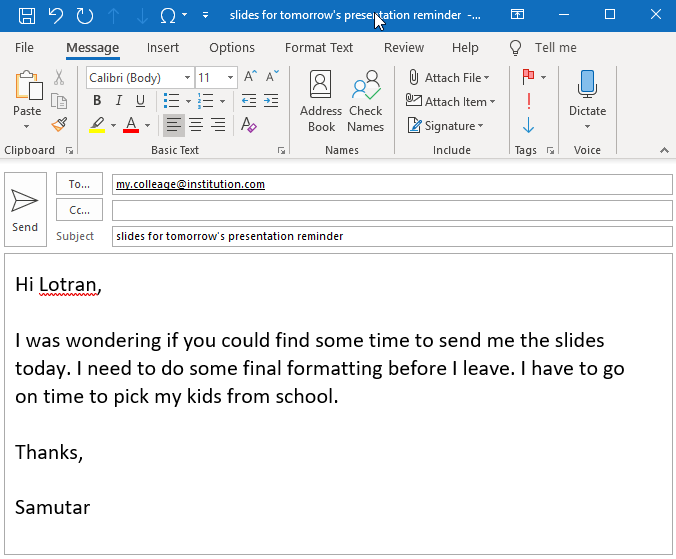Save the message with the floppy disk icon
Screen dimensions: 676x559
coord(27,16)
